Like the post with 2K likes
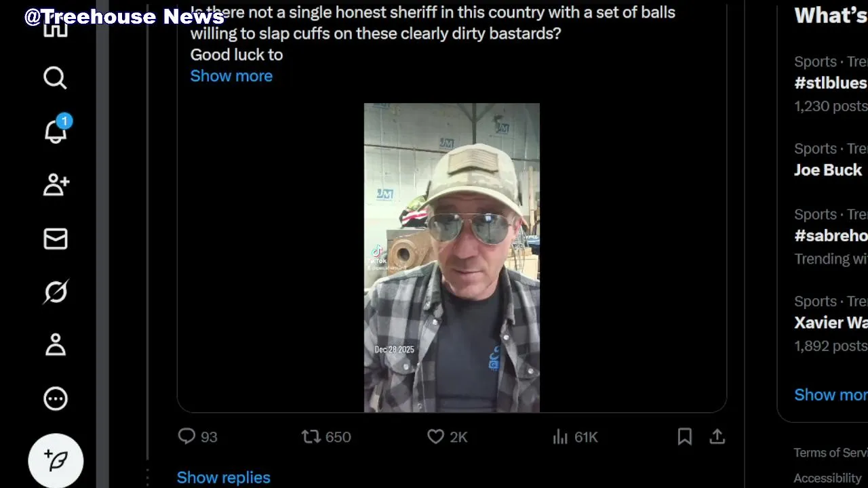The width and height of the screenshot is (868, 488). 435,436
